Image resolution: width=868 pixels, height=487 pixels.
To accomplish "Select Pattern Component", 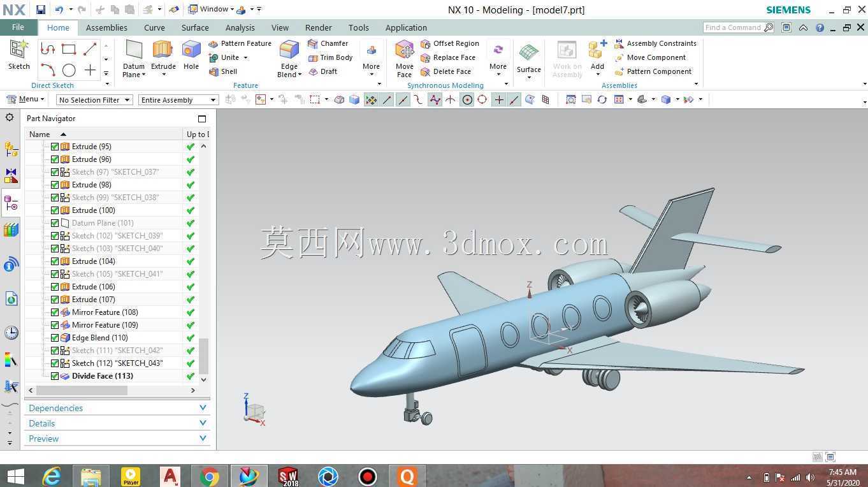I will pyautogui.click(x=653, y=71).
